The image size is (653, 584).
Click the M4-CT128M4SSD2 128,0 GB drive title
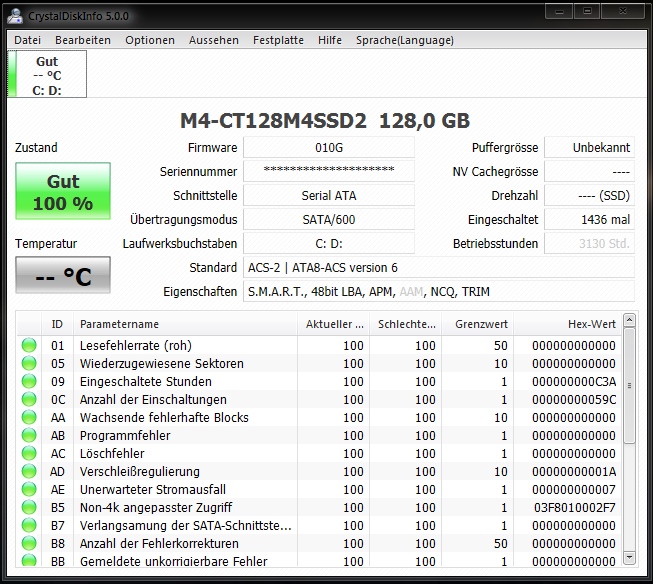325,121
